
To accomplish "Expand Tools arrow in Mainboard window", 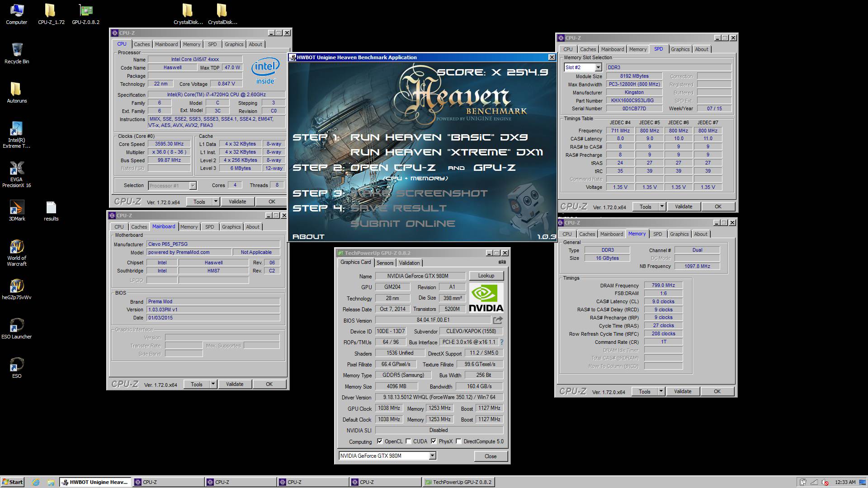I will pyautogui.click(x=213, y=384).
